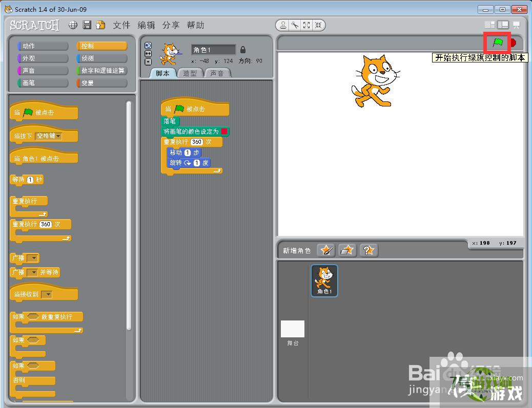Screen dimensions: 532x408
Task: Click the 角色1 name field
Action: tap(213, 50)
